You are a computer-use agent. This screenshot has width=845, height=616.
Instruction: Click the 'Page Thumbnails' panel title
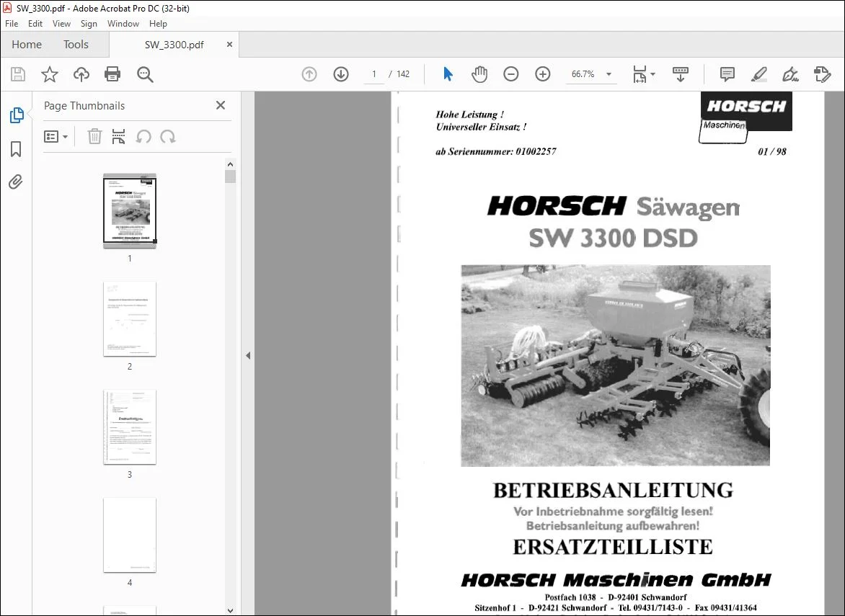coord(84,106)
